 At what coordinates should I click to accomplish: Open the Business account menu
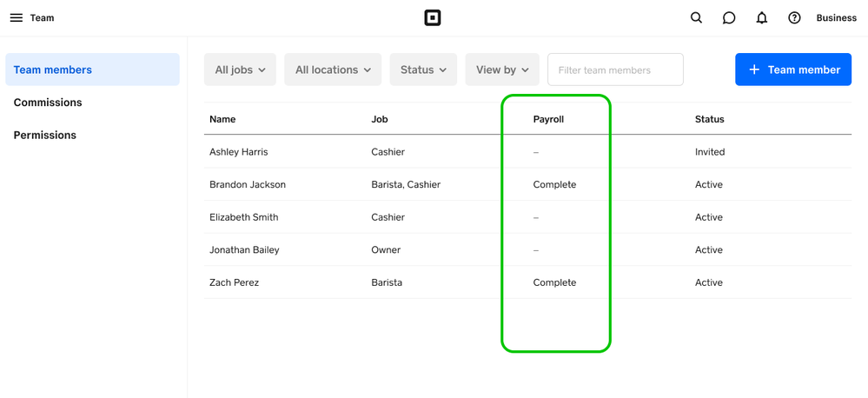pyautogui.click(x=836, y=17)
